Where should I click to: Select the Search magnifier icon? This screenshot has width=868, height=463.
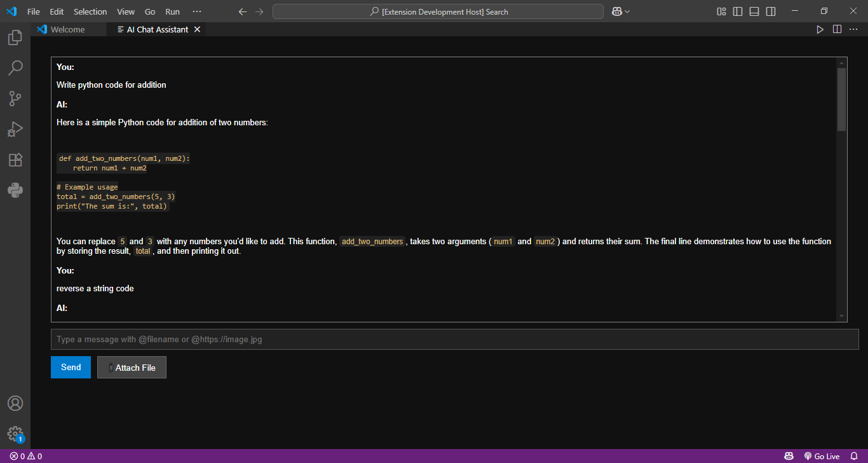(x=15, y=67)
